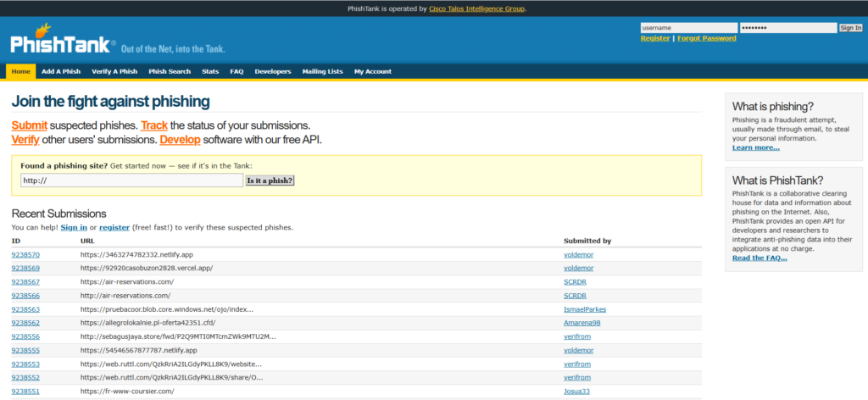868x400 pixels.
Task: Open submission ID 9238570
Action: 25,254
